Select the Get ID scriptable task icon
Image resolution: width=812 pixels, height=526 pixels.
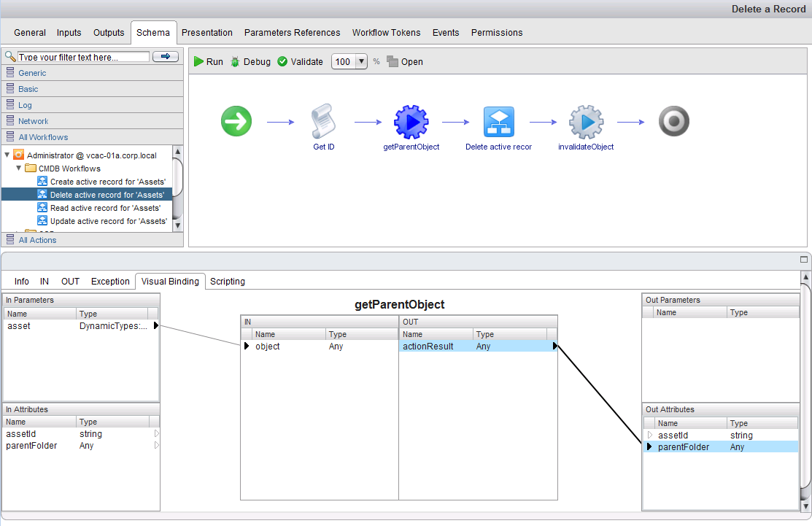click(324, 121)
